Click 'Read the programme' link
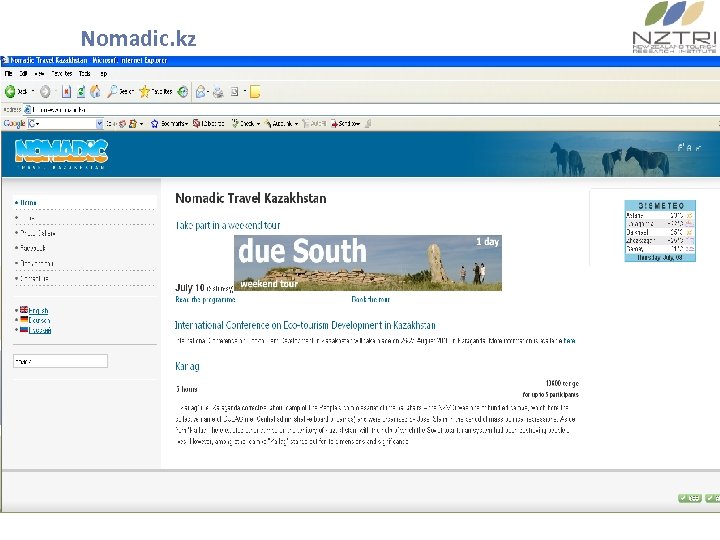Image resolution: width=720 pixels, height=540 pixels. tap(205, 299)
